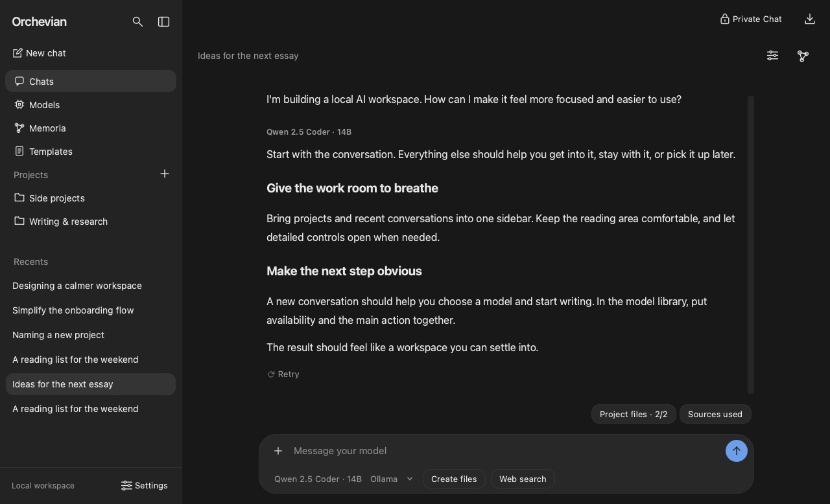
Task: Open the search magnifier icon
Action: [137, 22]
